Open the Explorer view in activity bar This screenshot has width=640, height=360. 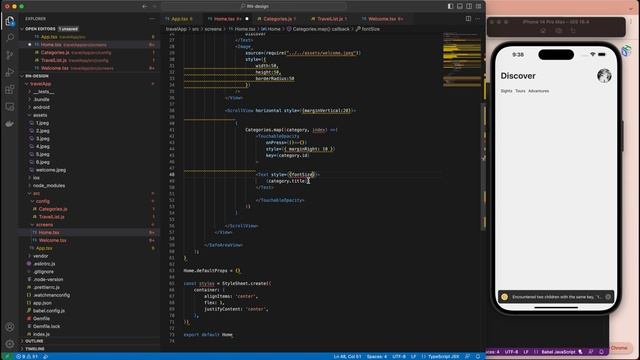(10, 21)
